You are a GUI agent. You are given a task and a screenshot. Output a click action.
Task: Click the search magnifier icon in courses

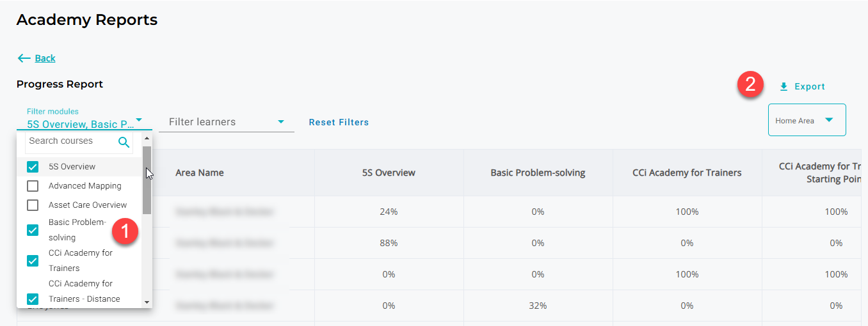(x=124, y=142)
